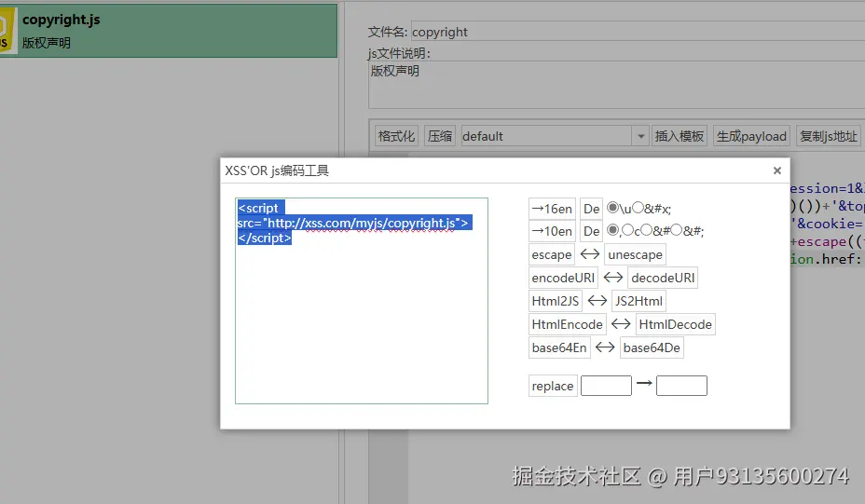Select the comma radio option
Viewport: 865px width, 504px height.
pyautogui.click(x=612, y=229)
